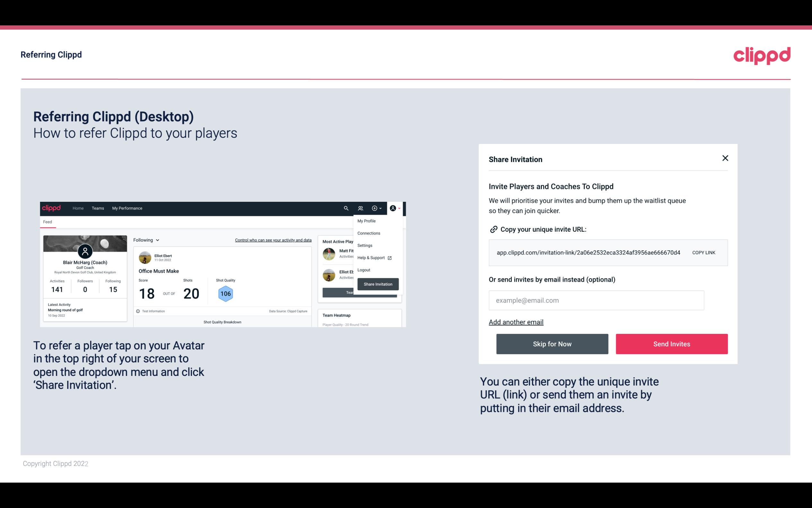The image size is (812, 508).
Task: Click the My Performance tab in navigation
Action: (x=127, y=208)
